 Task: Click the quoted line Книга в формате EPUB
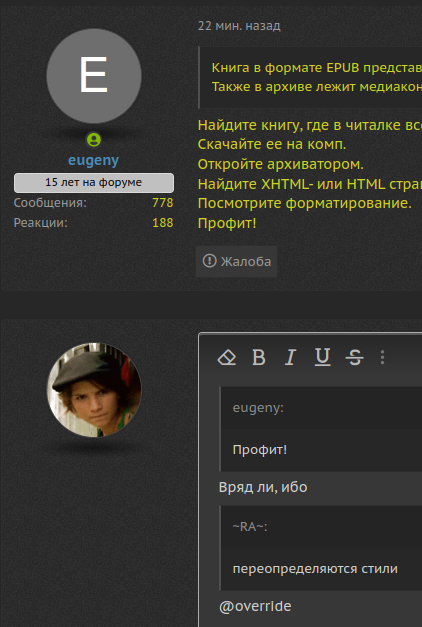click(x=316, y=68)
